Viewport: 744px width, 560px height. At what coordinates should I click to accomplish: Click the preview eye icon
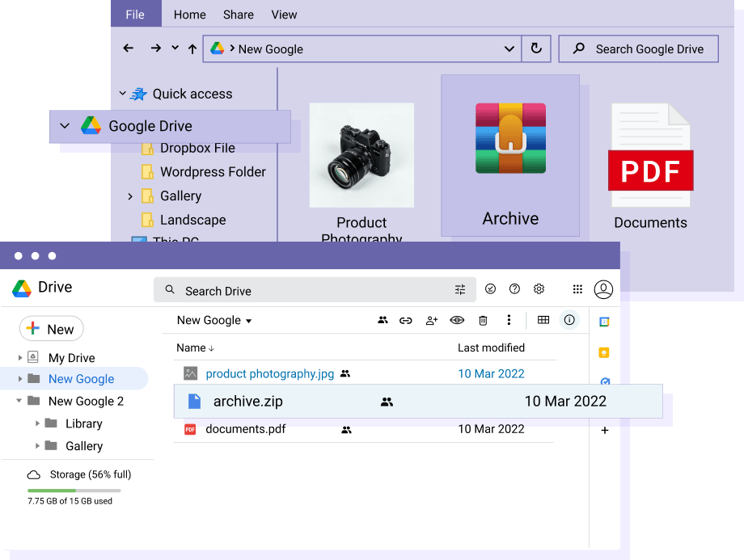[457, 320]
